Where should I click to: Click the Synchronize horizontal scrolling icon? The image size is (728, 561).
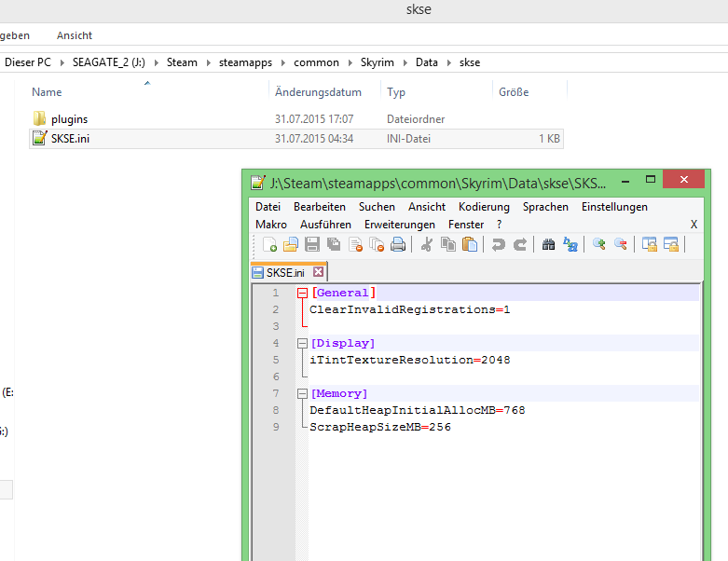(x=671, y=244)
